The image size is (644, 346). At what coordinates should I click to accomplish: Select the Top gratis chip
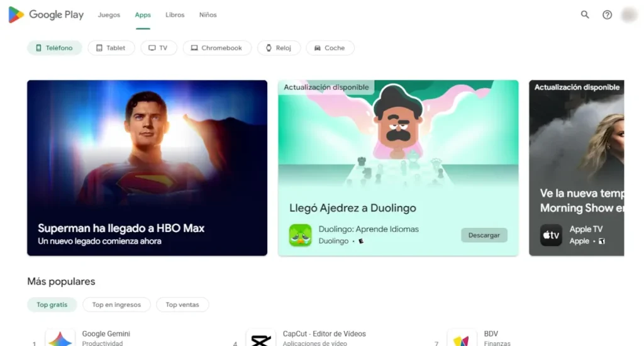(x=52, y=304)
